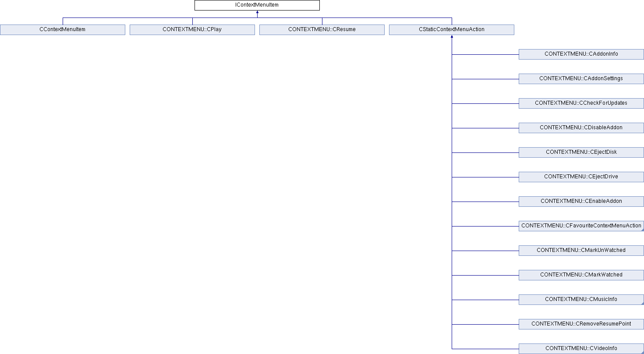Open CONTEXTMENU::CFavouriteContextMenuAction class box
The image size is (644, 354).
pos(581,226)
